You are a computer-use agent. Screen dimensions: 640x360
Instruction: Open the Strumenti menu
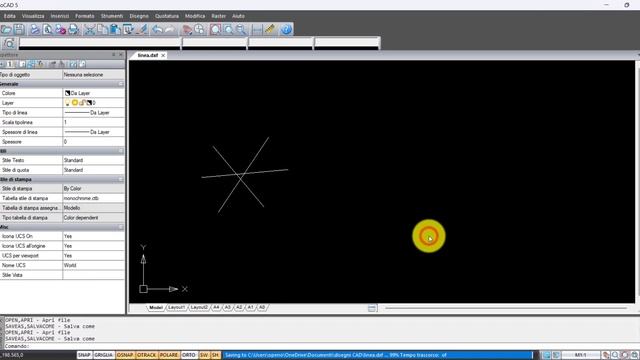tap(112, 16)
